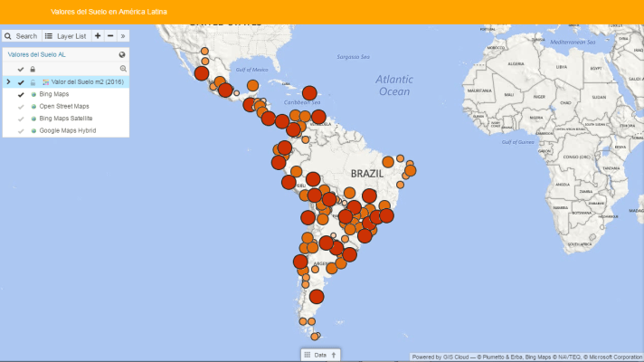This screenshot has height=362, width=644.
Task: Click the BRAZIL map label
Action: 367,174
